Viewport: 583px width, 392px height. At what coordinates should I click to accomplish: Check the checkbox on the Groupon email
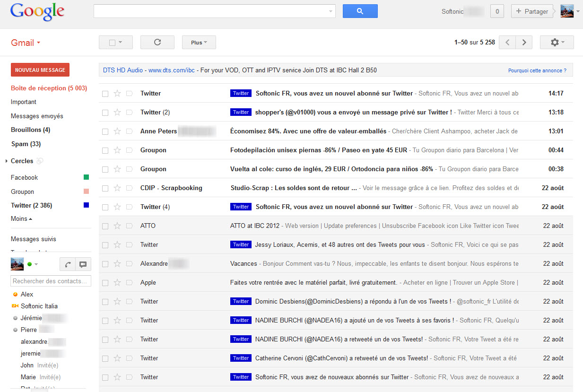(x=105, y=150)
